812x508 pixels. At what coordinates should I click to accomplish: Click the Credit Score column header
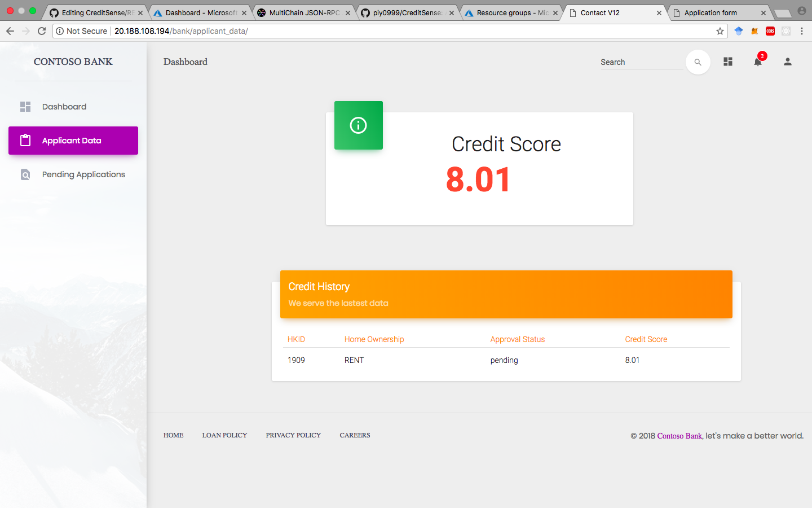(646, 339)
